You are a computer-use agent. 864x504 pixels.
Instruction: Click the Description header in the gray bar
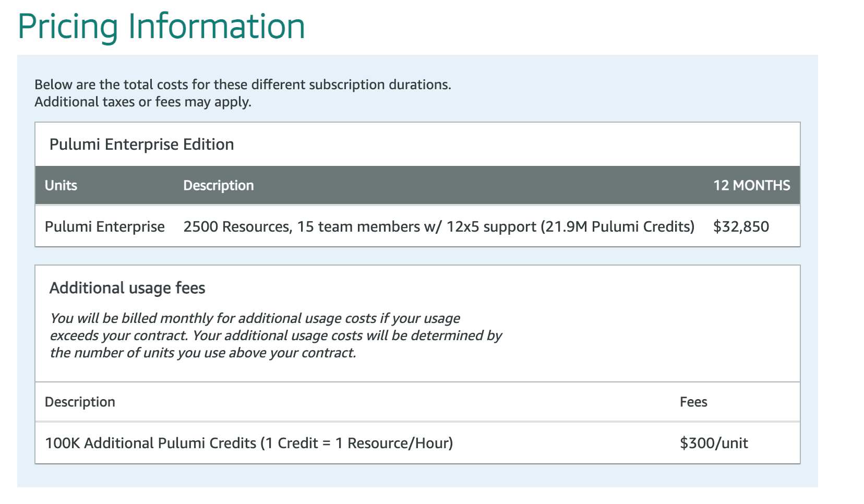[219, 186]
